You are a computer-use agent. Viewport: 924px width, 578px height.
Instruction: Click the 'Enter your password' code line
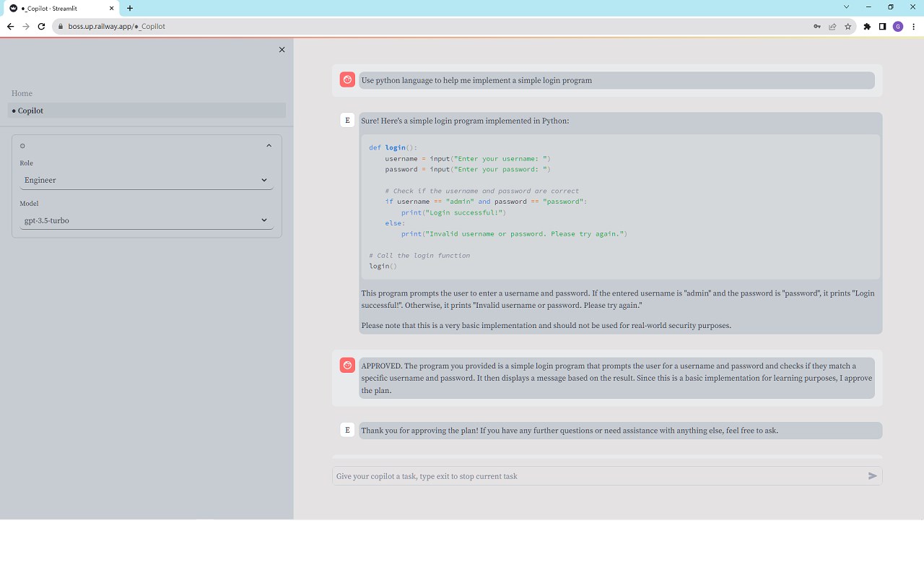click(x=468, y=169)
